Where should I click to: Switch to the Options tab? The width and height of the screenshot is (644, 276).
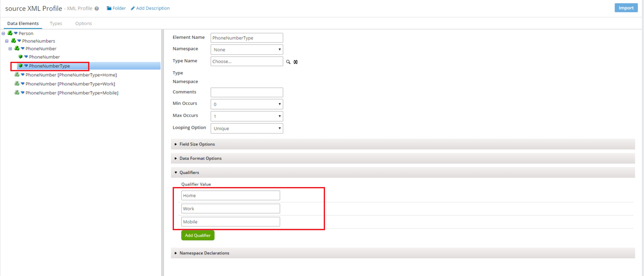83,23
